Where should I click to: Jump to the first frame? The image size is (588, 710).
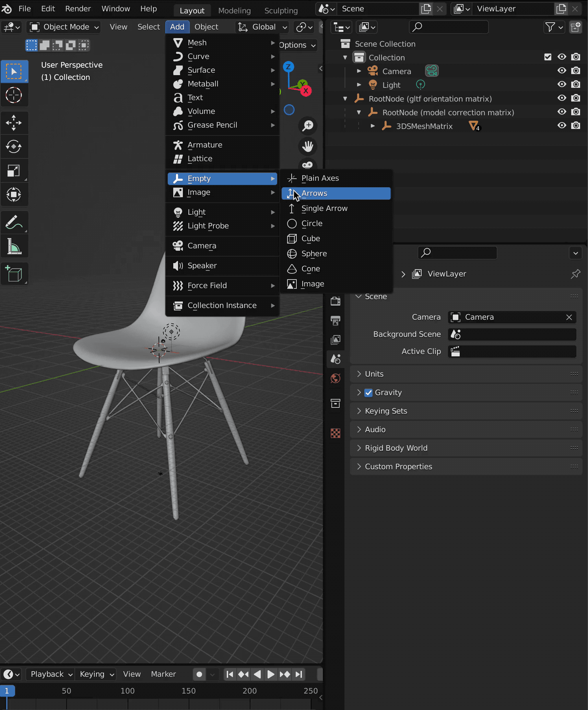point(230,674)
